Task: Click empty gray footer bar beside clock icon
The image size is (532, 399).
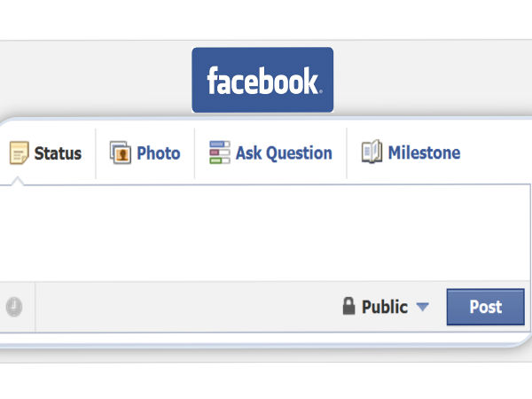Action: (186, 307)
